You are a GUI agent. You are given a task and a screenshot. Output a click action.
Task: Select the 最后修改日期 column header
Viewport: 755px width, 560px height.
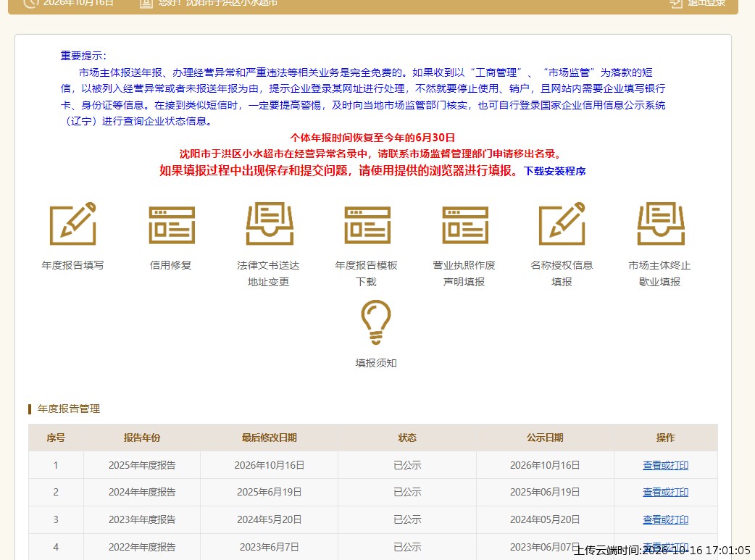tap(269, 438)
